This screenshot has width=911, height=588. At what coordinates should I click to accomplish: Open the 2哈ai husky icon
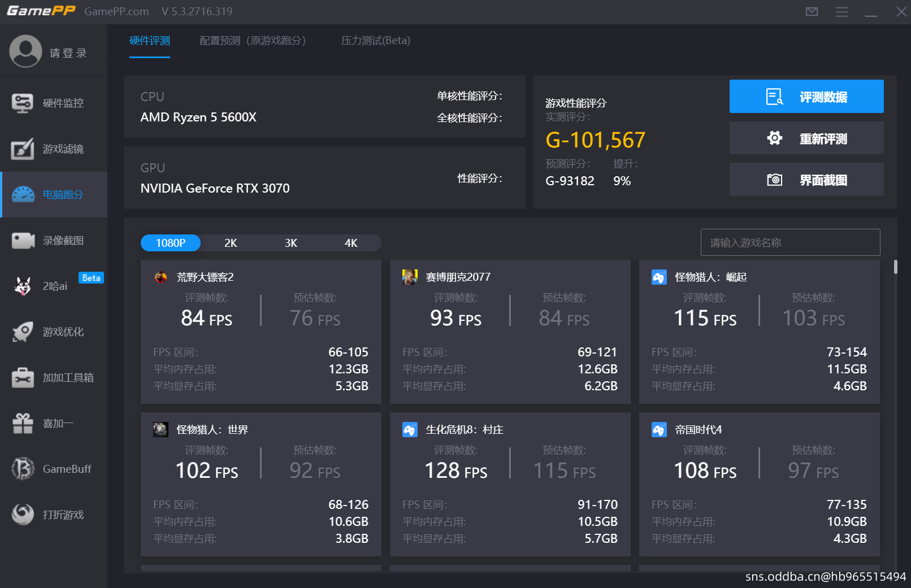[23, 286]
